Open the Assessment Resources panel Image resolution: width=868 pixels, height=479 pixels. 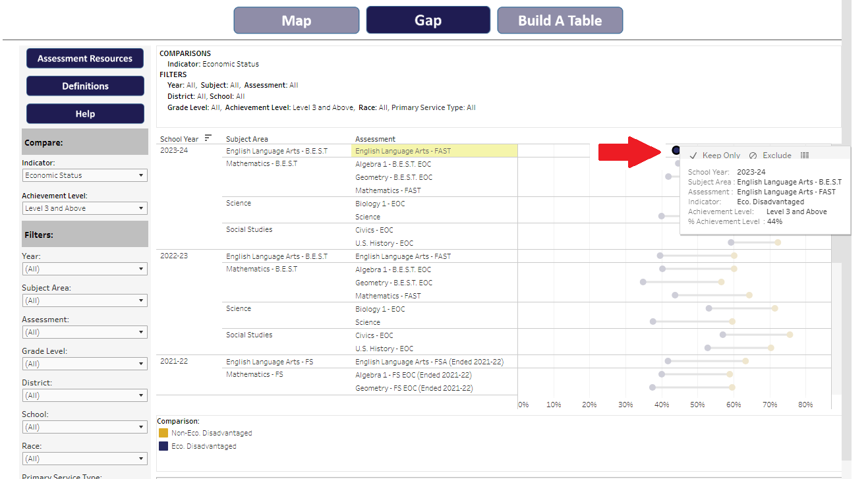pyautogui.click(x=84, y=58)
